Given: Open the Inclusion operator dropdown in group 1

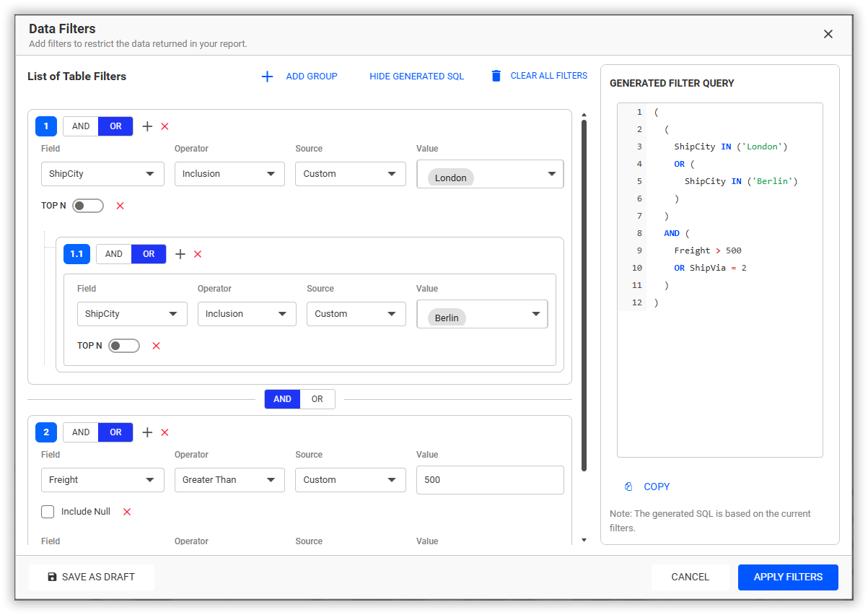Looking at the screenshot, I should (229, 174).
